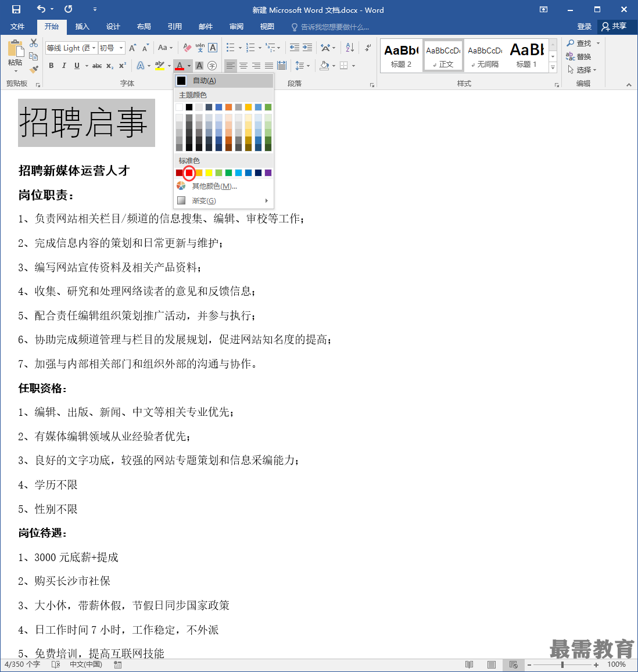Select the Format Painter brush
The height and width of the screenshot is (672, 638).
(34, 69)
